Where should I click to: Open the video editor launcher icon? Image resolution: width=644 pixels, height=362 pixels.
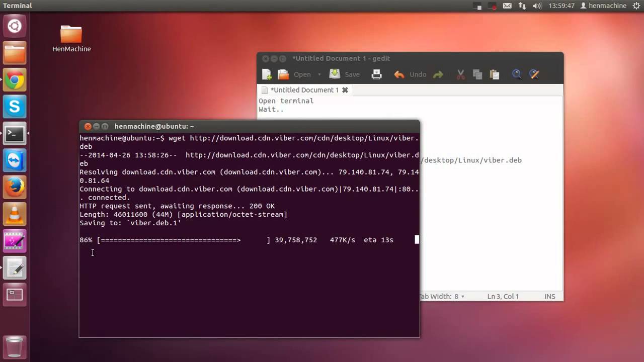click(15, 241)
